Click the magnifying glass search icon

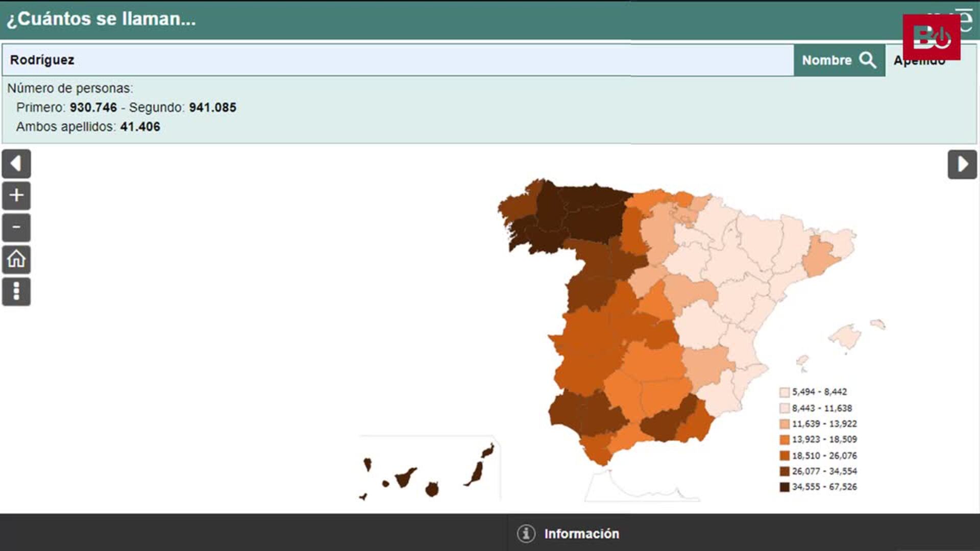coord(867,60)
